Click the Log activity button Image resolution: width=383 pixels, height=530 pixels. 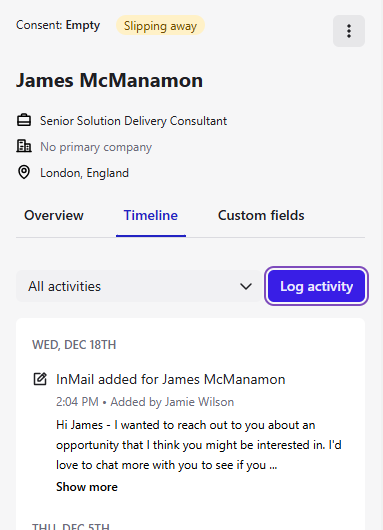316,286
